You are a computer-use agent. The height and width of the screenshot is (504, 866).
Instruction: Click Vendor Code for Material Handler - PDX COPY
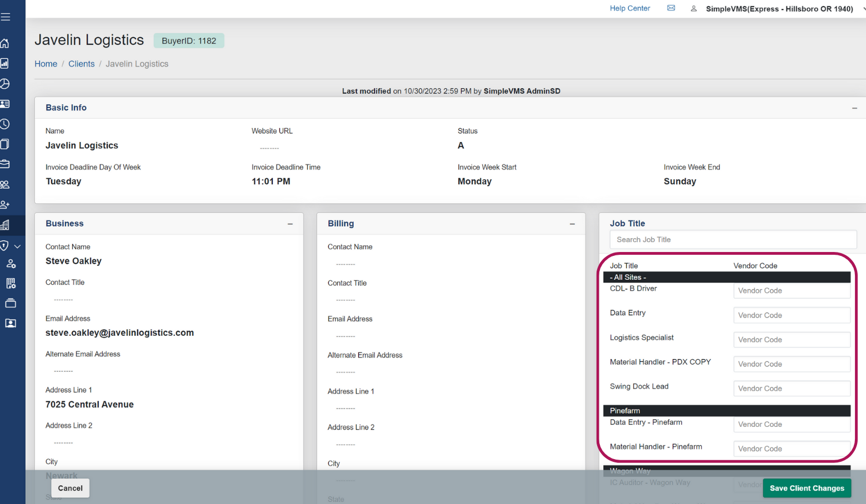coord(792,364)
